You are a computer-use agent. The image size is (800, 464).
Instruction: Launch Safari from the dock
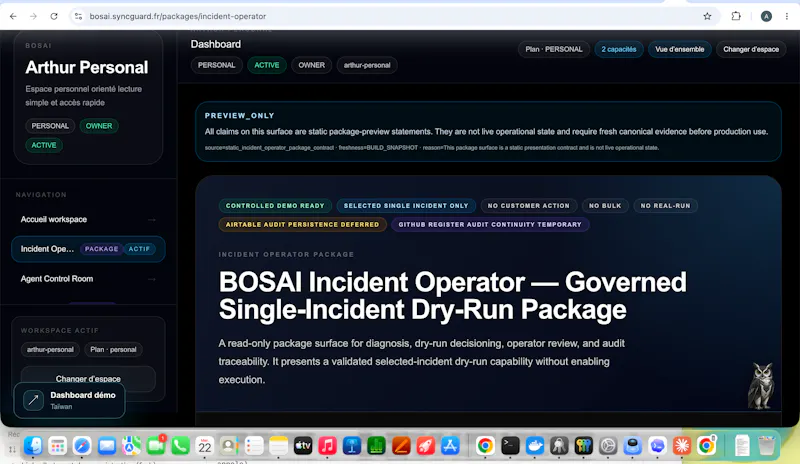click(82, 446)
